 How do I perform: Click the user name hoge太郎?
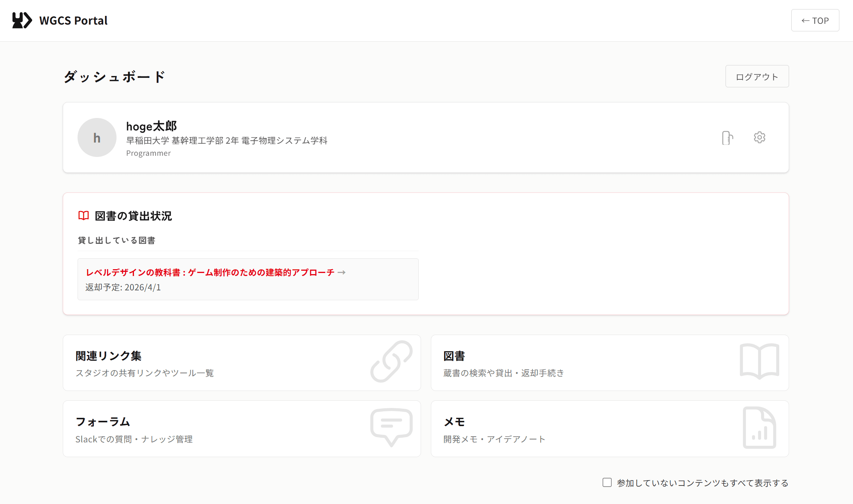(151, 126)
